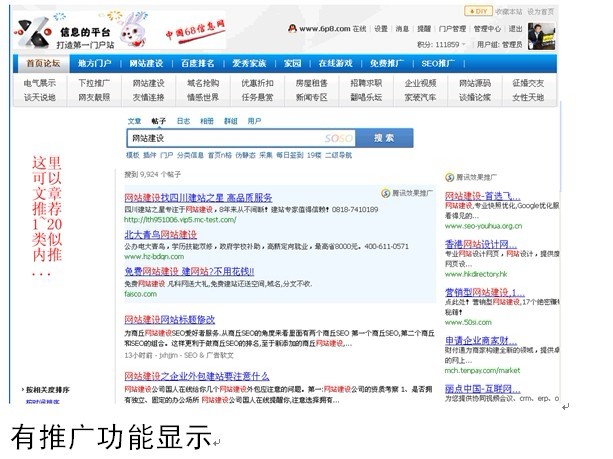Image resolution: width=613 pixels, height=459 pixels.
Task: Open result 网站建设之企业外包建站要注意什么
Action: (197, 377)
